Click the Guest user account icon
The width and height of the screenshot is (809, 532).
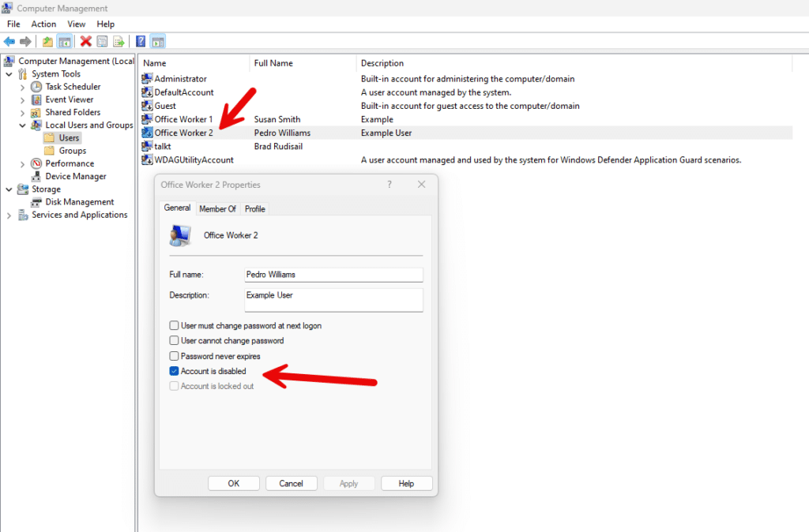(x=147, y=106)
